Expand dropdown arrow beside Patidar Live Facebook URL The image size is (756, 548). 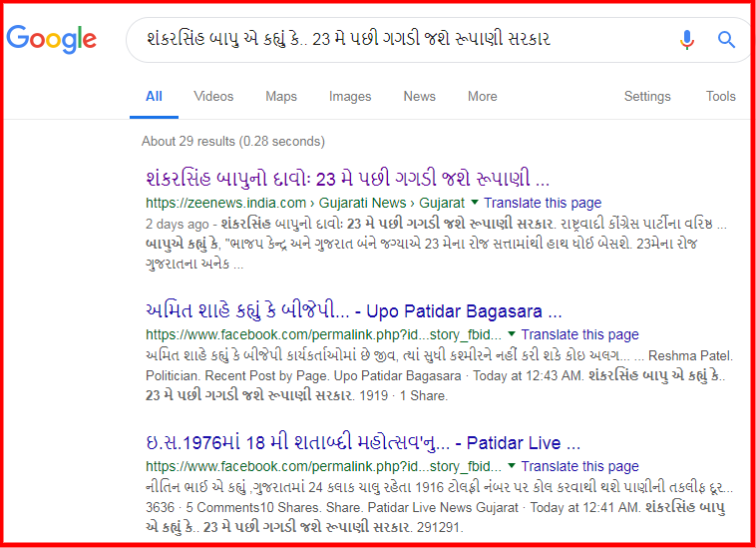512,465
